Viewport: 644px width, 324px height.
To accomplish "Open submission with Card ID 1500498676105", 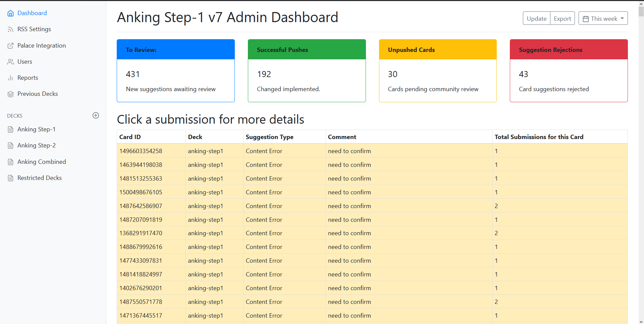I will (x=372, y=192).
